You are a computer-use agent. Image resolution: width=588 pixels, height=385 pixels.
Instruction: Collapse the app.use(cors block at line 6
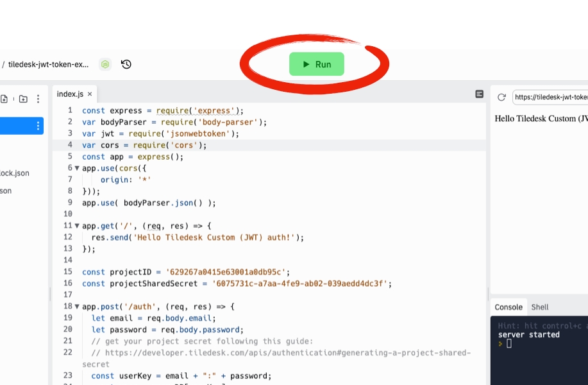77,169
